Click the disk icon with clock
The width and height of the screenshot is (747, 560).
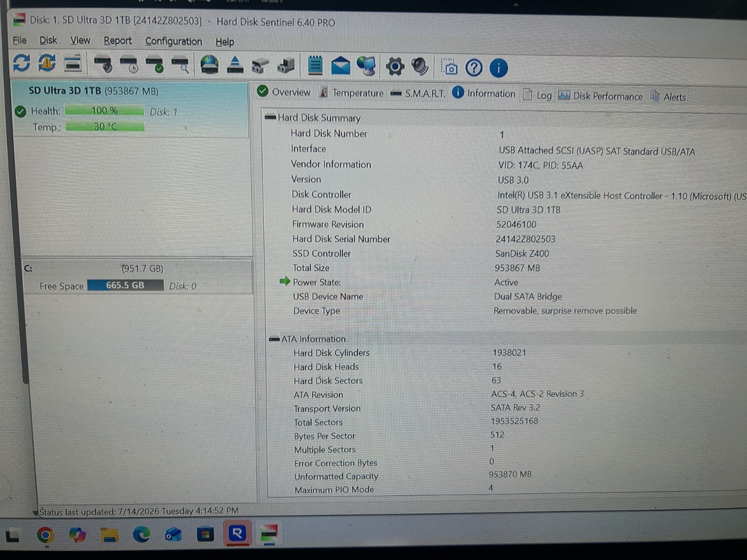point(129,64)
